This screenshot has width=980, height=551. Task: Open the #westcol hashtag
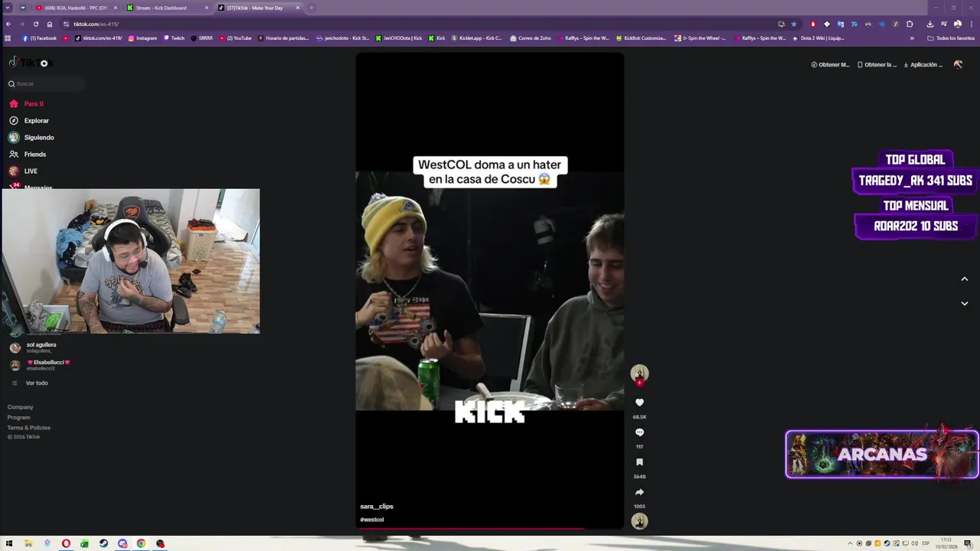click(372, 520)
